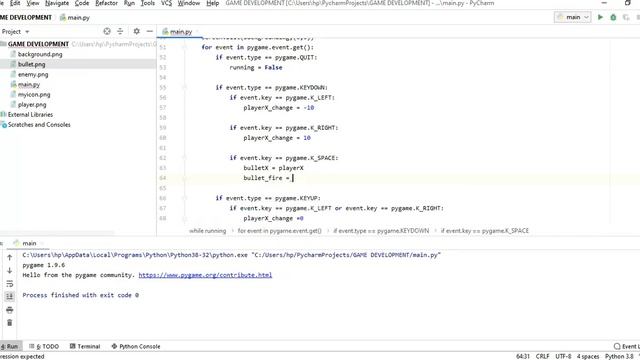
Task: Run with coverage icon in toolbar
Action: pos(626,17)
